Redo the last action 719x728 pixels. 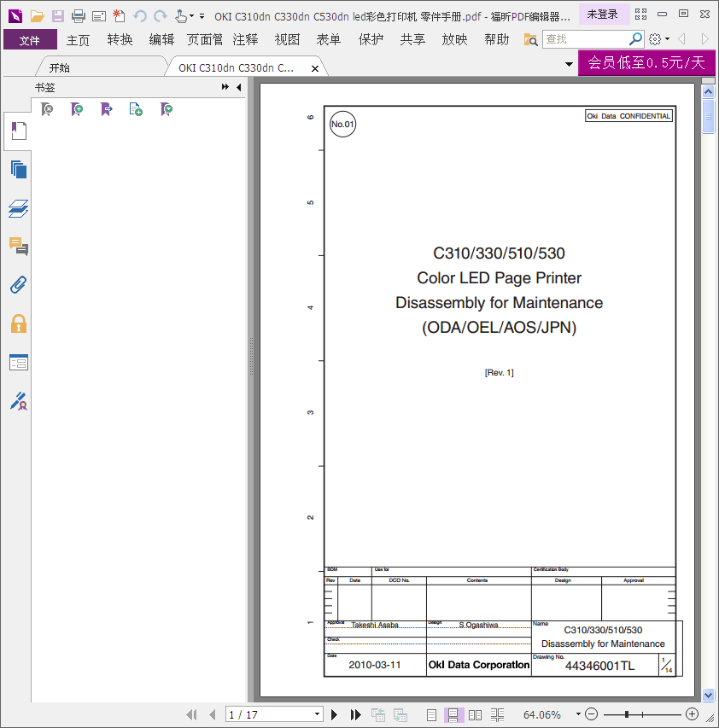pos(161,17)
